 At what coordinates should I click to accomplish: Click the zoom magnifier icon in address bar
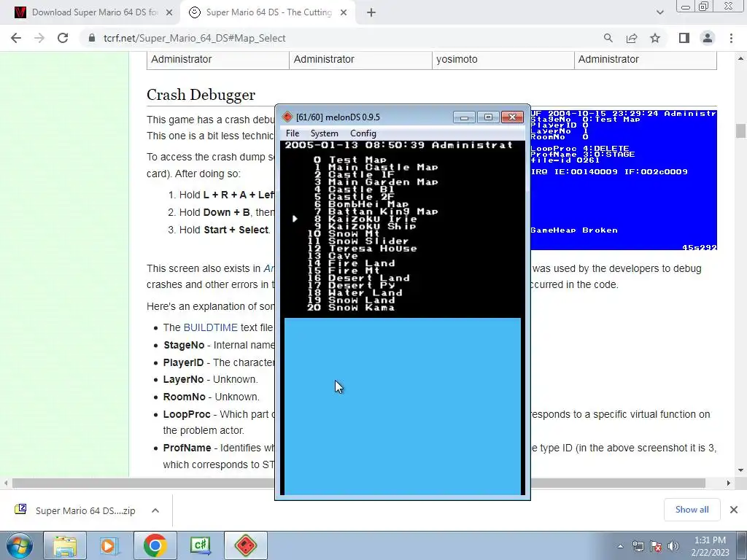tap(608, 38)
